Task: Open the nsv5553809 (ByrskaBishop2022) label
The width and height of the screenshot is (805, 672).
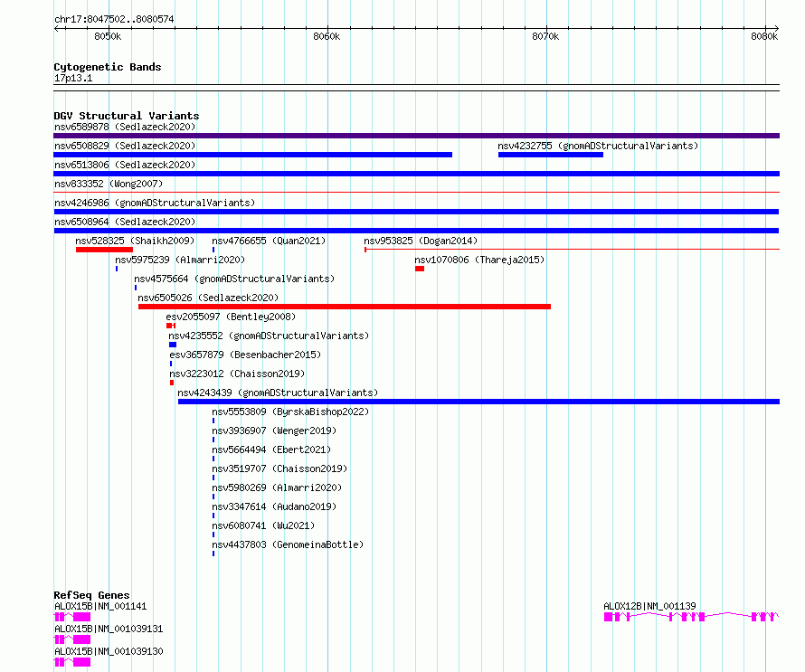Action: click(290, 412)
